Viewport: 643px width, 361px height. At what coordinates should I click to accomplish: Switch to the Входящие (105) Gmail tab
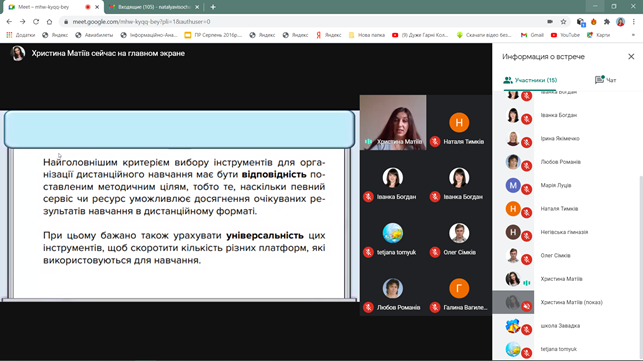pos(155,7)
